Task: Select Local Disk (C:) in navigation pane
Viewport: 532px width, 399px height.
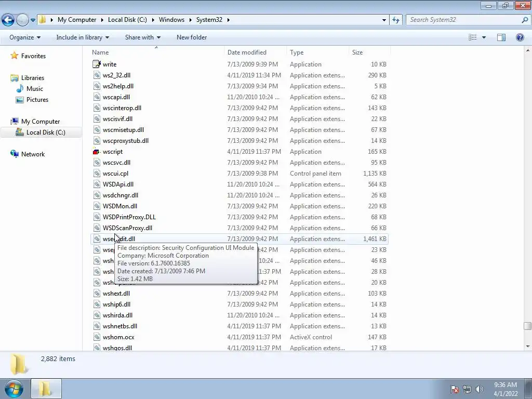Action: coord(46,132)
